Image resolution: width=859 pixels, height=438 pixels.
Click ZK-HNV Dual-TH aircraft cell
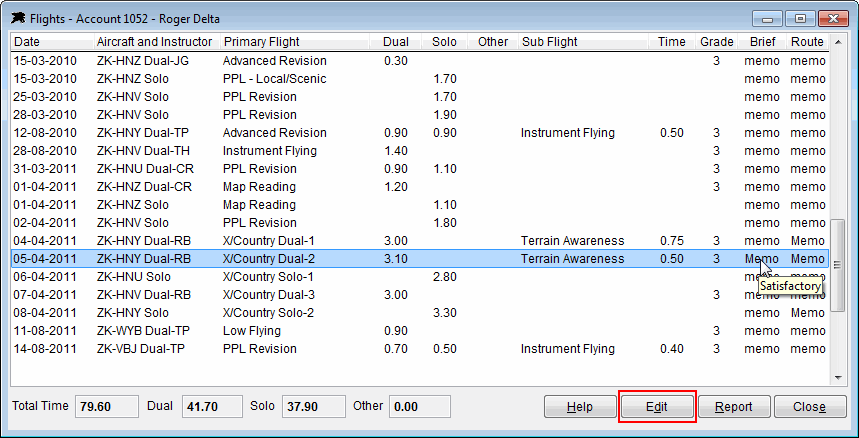point(144,151)
